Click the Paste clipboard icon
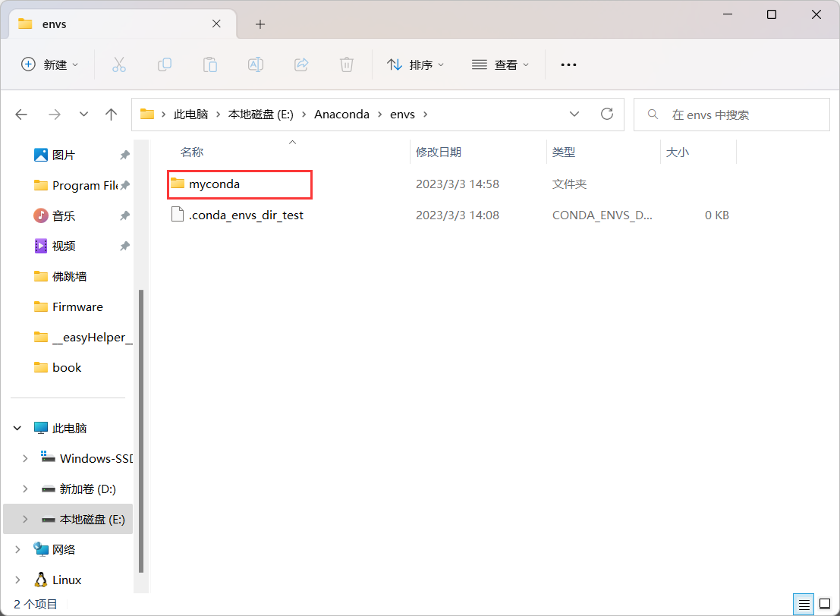840x616 pixels. pos(210,64)
